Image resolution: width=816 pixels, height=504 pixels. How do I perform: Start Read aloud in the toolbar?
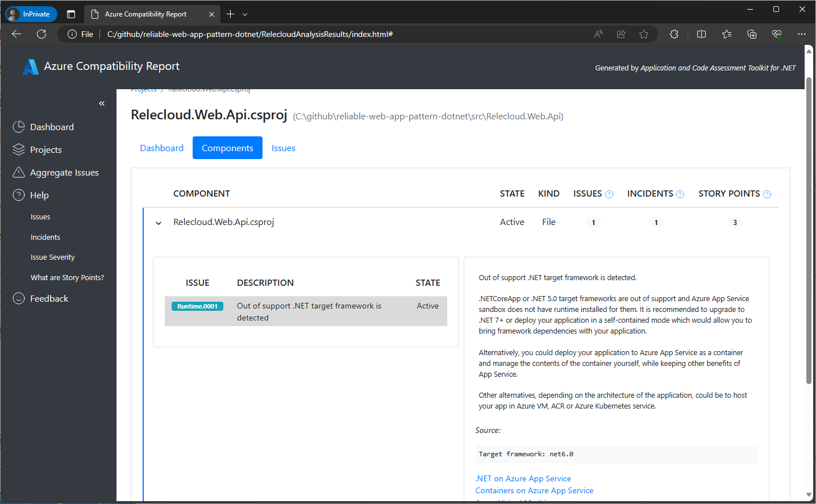[598, 34]
